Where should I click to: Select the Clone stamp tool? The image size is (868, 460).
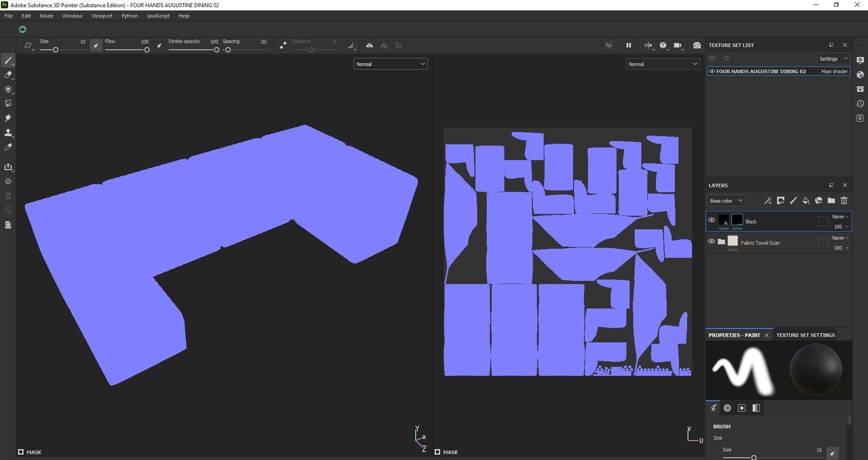8,133
